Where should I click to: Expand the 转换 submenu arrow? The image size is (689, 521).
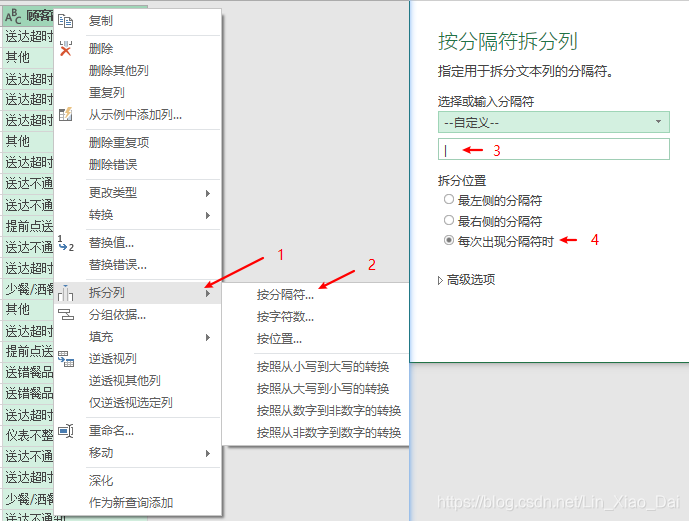pyautogui.click(x=208, y=215)
